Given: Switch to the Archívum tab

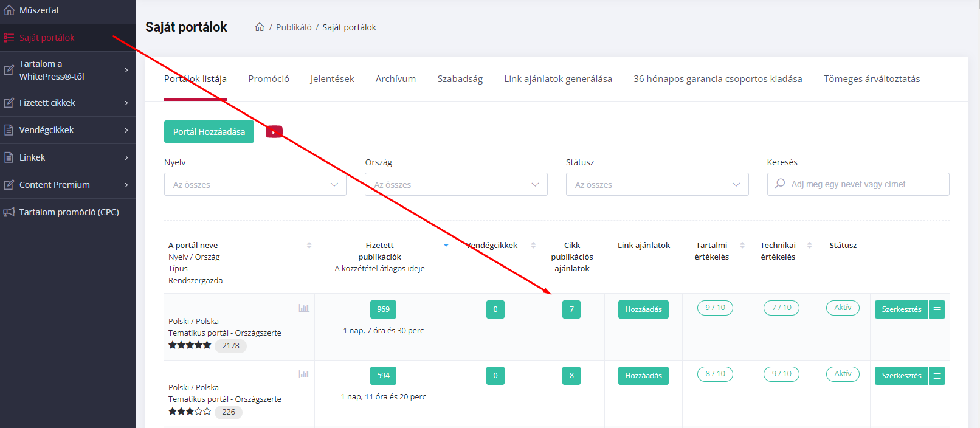Looking at the screenshot, I should [396, 79].
